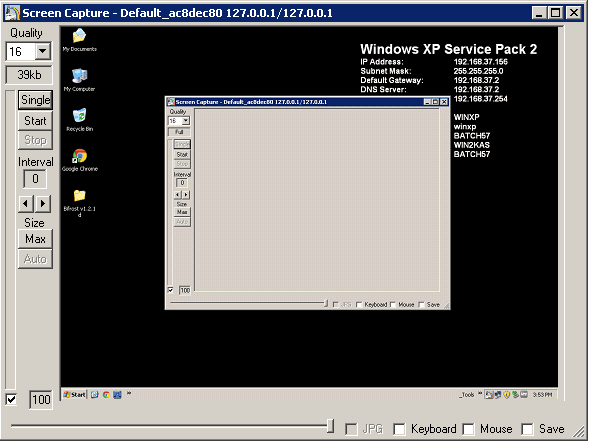Screen dimensions: 590x442
Task: Click left arrow stepper in nested window
Action: pos(178,194)
